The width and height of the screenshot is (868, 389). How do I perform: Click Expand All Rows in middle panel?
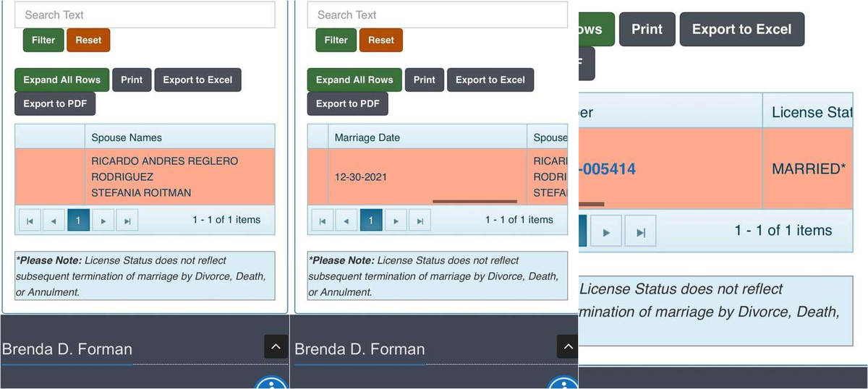[x=354, y=80]
